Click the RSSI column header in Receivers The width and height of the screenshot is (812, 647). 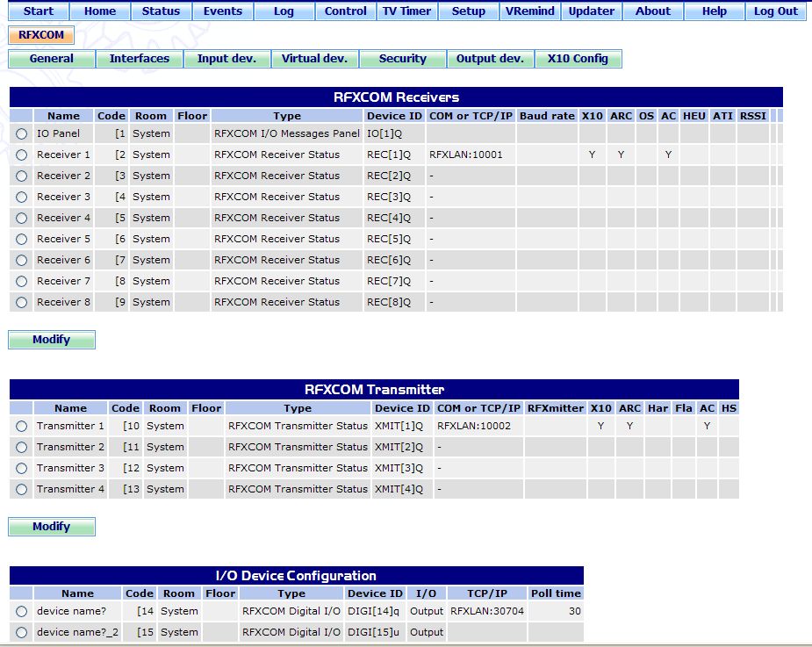click(752, 116)
